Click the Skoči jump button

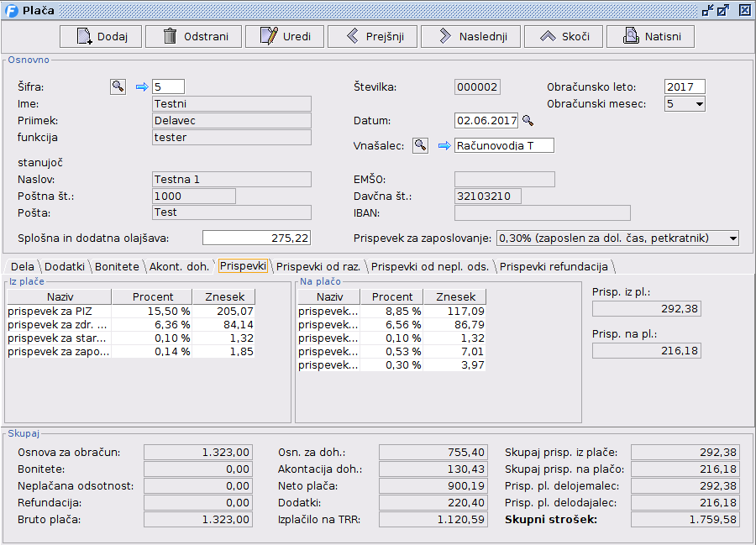tap(564, 36)
